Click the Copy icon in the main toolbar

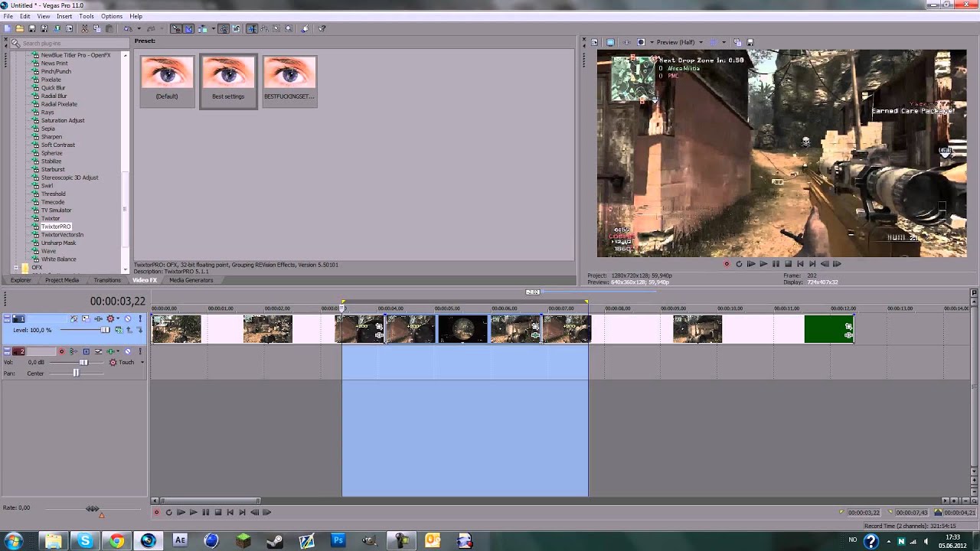click(96, 28)
